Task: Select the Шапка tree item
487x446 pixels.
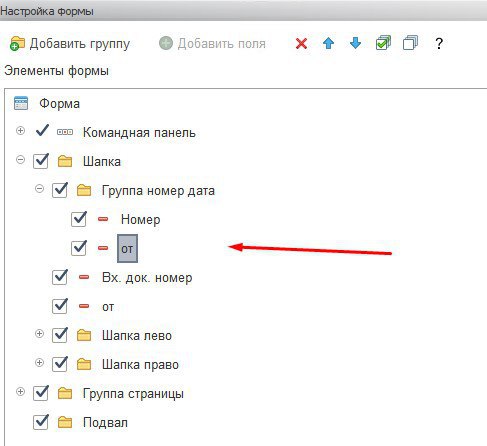Action: (102, 162)
